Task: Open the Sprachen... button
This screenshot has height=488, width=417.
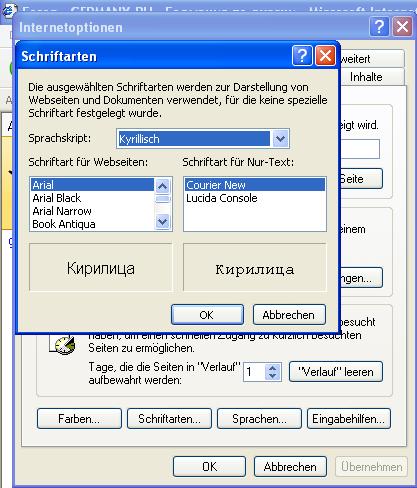Action: [x=259, y=419]
